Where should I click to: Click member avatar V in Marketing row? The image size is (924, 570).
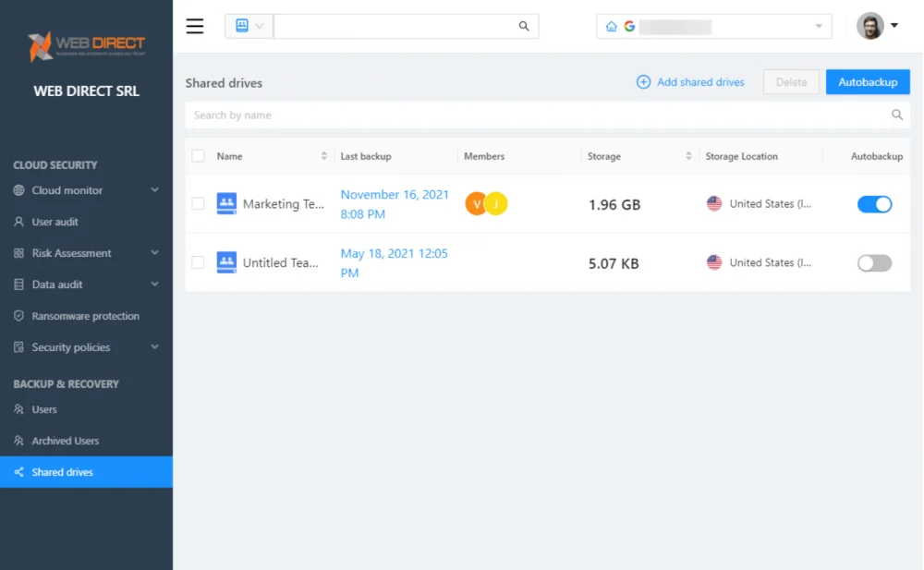pyautogui.click(x=475, y=204)
